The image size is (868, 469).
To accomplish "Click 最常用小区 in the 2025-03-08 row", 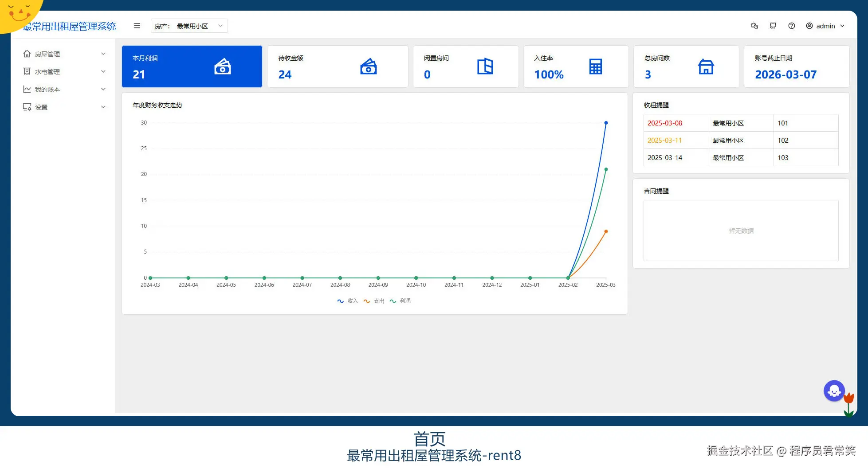I will click(728, 123).
